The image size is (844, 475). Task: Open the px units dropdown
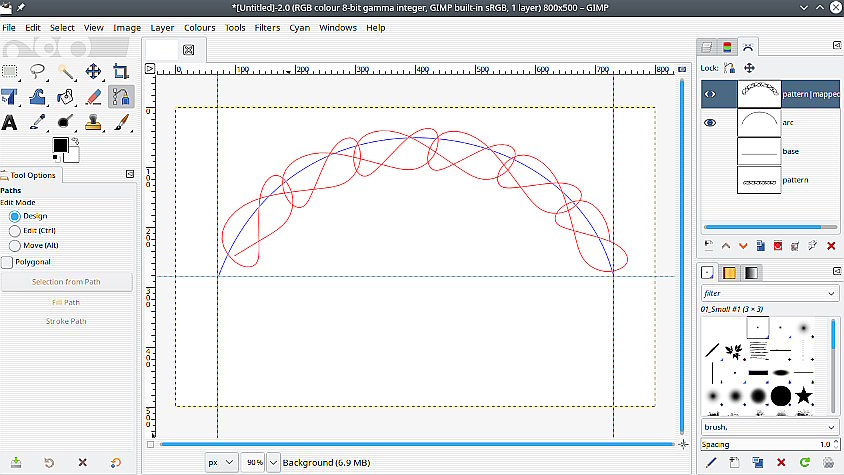pos(221,462)
